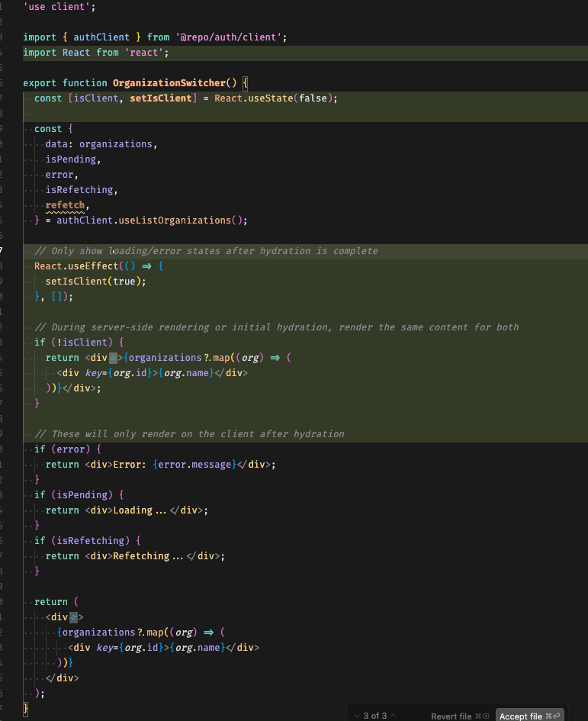Click the '3 of 3' change counter
This screenshot has width=588, height=721.
pyautogui.click(x=374, y=716)
